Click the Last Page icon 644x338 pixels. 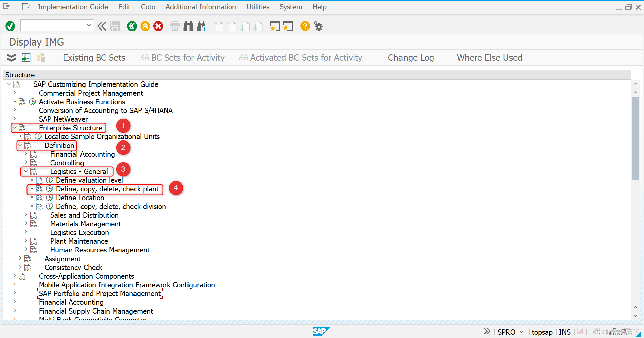pyautogui.click(x=258, y=26)
